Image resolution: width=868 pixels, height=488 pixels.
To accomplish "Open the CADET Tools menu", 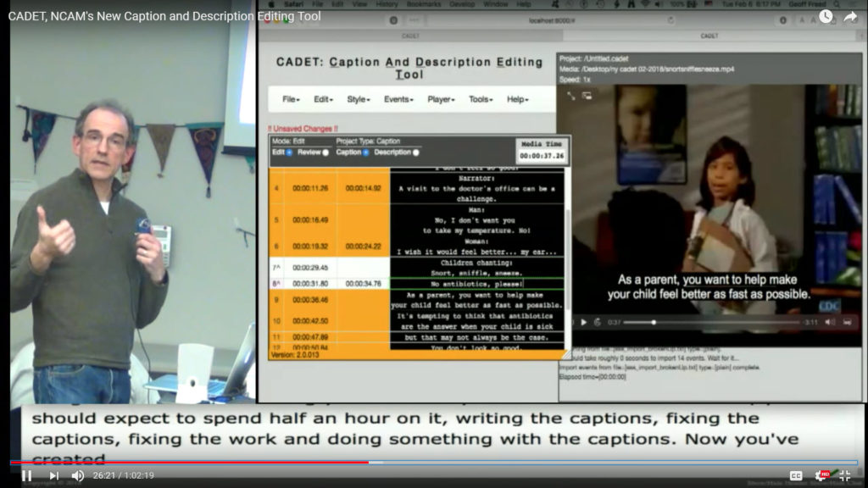I will coord(481,100).
